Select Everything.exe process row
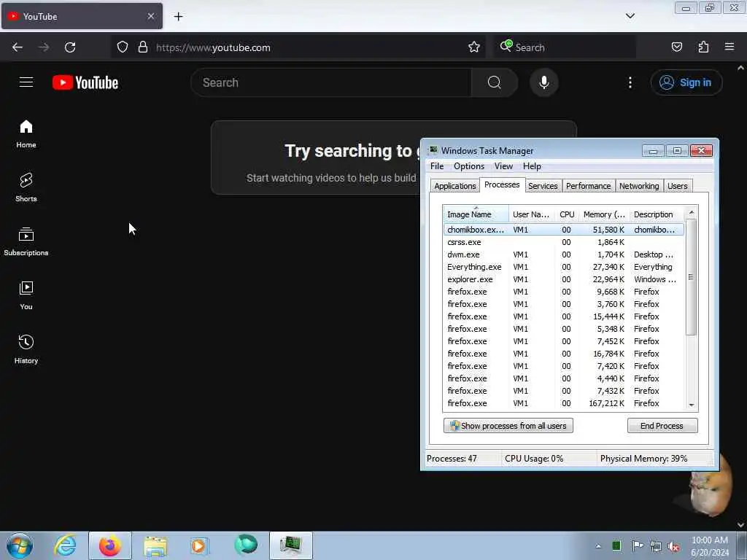 coord(564,267)
